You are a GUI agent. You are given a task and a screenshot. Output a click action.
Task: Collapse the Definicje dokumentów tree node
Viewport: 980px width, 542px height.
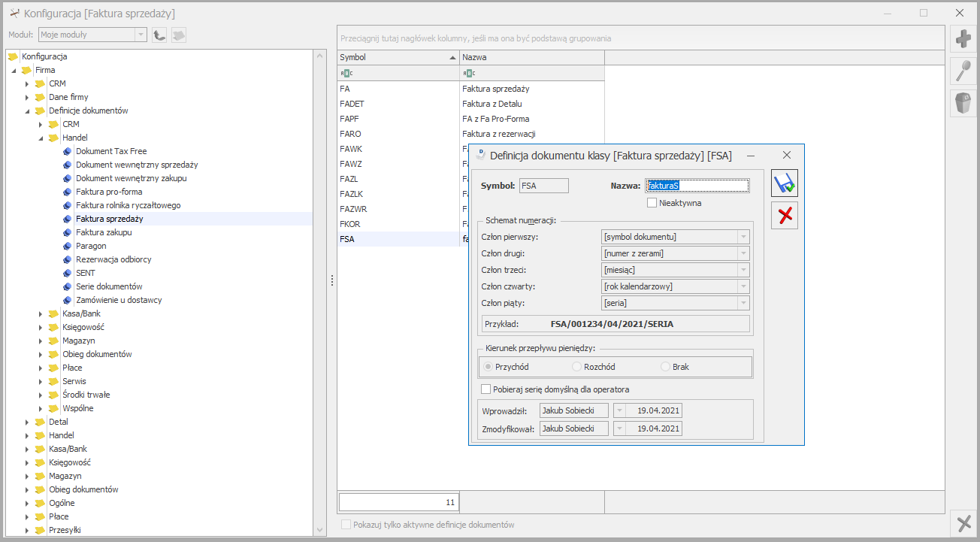27,111
